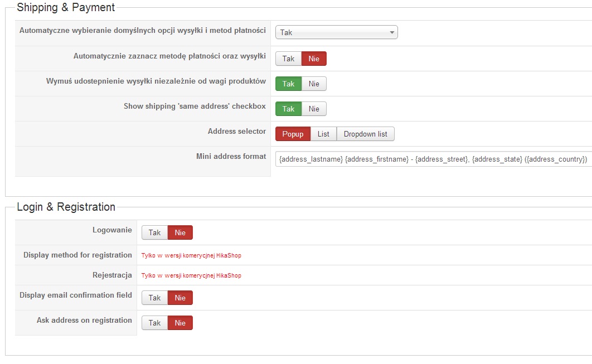Select Tak for Automatycznie zaznacz metodę płatności
The width and height of the screenshot is (592, 364).
[x=288, y=59]
